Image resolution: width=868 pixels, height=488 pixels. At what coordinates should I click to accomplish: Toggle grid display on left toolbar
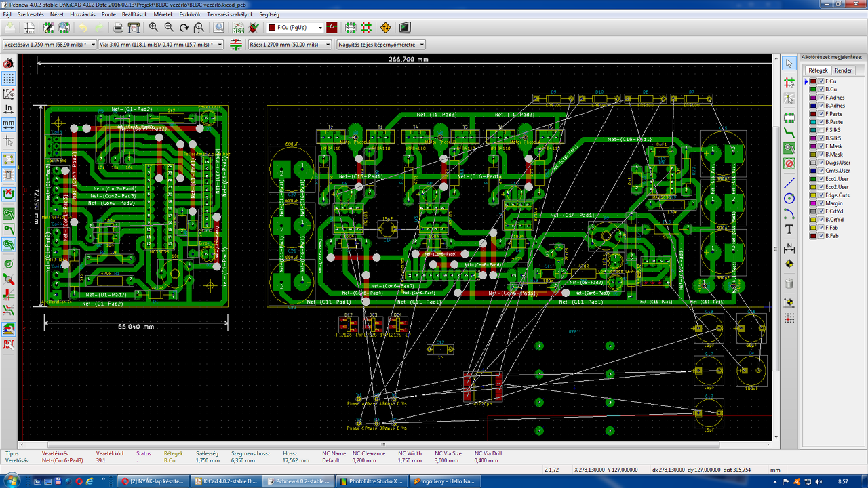coord(9,79)
